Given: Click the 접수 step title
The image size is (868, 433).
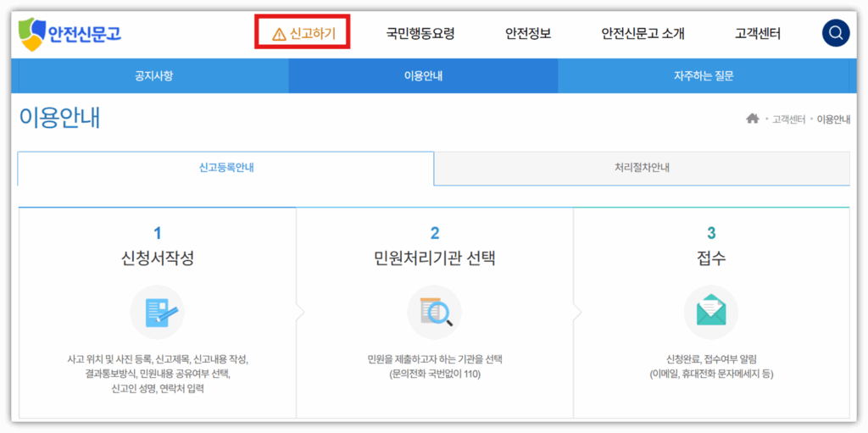Looking at the screenshot, I should (x=711, y=258).
